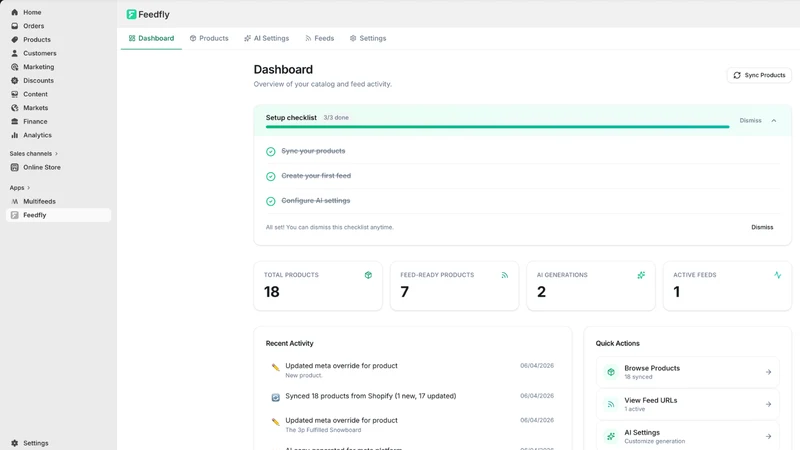This screenshot has height=450, width=800.
Task: Click Dismiss in checklist header
Action: [750, 120]
